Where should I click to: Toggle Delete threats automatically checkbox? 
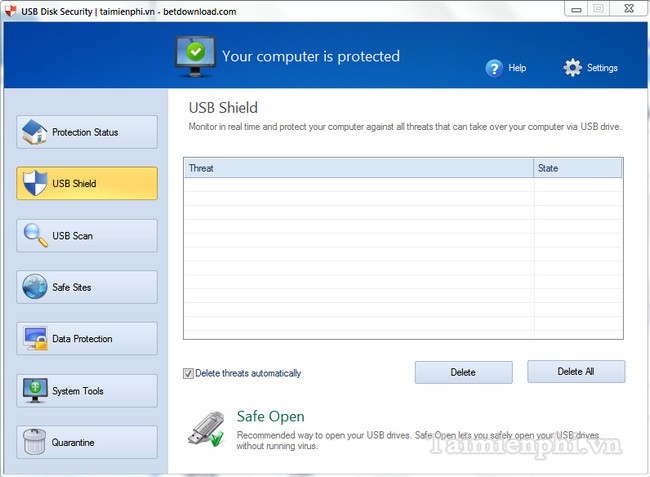click(188, 373)
